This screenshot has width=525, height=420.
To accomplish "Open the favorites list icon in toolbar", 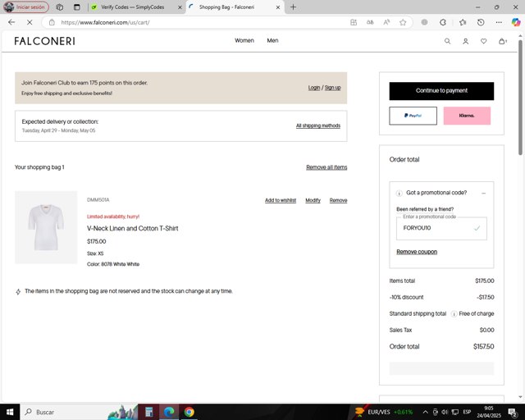I will 463,22.
